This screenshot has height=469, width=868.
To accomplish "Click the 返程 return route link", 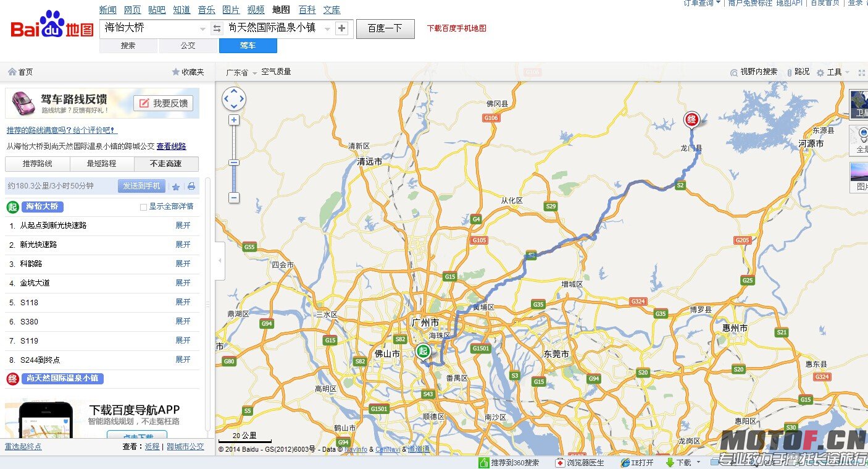I will click(x=152, y=447).
